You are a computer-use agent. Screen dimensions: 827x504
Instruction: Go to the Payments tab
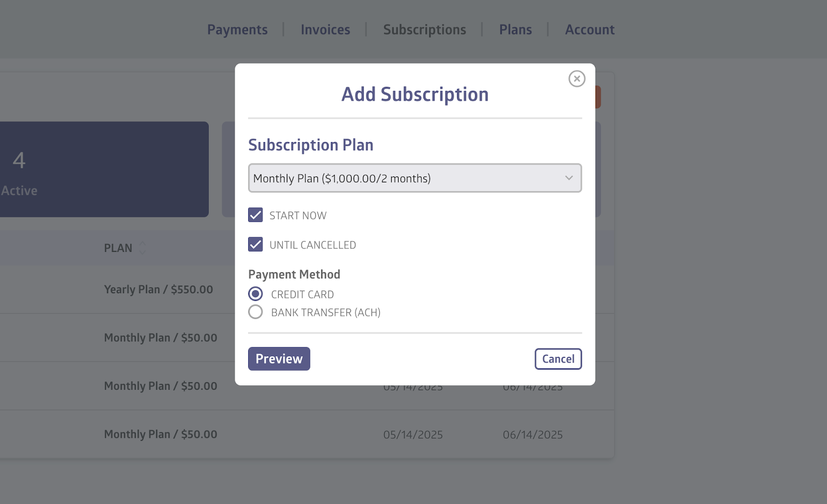pos(237,30)
